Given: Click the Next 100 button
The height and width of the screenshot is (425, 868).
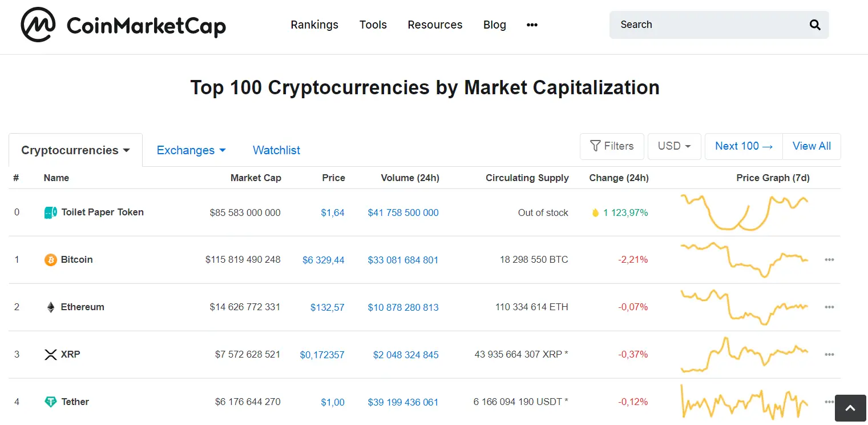Looking at the screenshot, I should coord(744,146).
